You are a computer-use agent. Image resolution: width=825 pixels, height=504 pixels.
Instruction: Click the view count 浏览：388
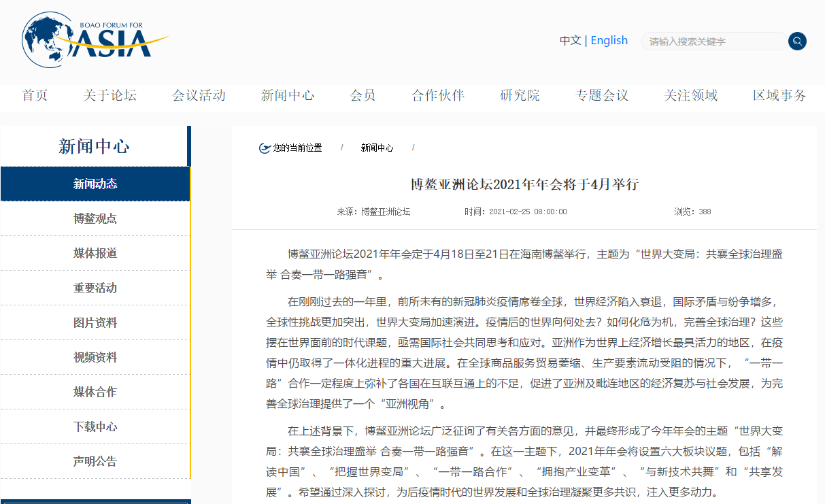[x=692, y=212]
